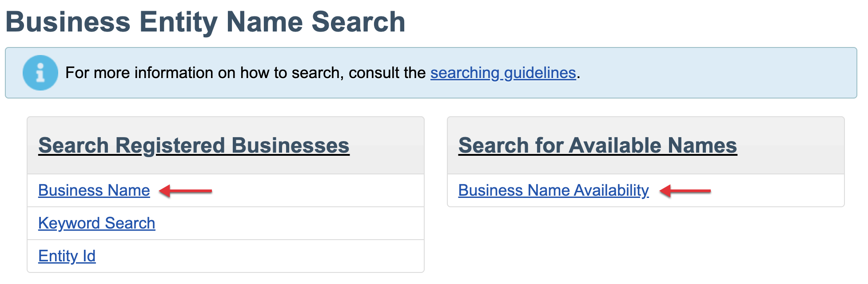The height and width of the screenshot is (284, 868).
Task: Open the Search Registered Businesses heading link
Action: [194, 146]
